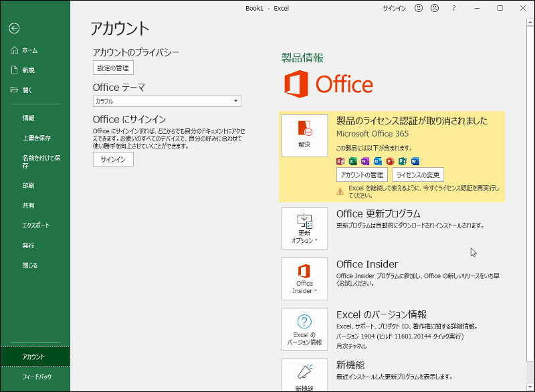
Task: Click the vertical scrollbar down arrow
Action: tap(530, 387)
